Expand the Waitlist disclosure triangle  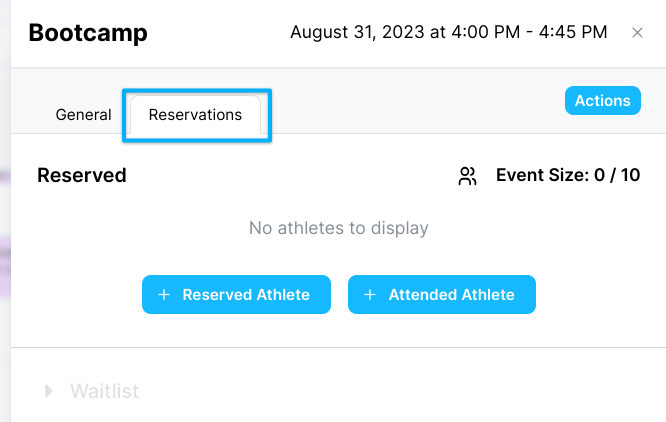pos(48,391)
